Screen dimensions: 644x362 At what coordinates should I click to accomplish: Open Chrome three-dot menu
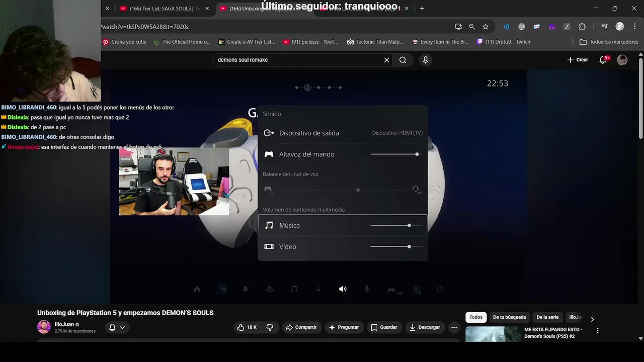coord(634,27)
